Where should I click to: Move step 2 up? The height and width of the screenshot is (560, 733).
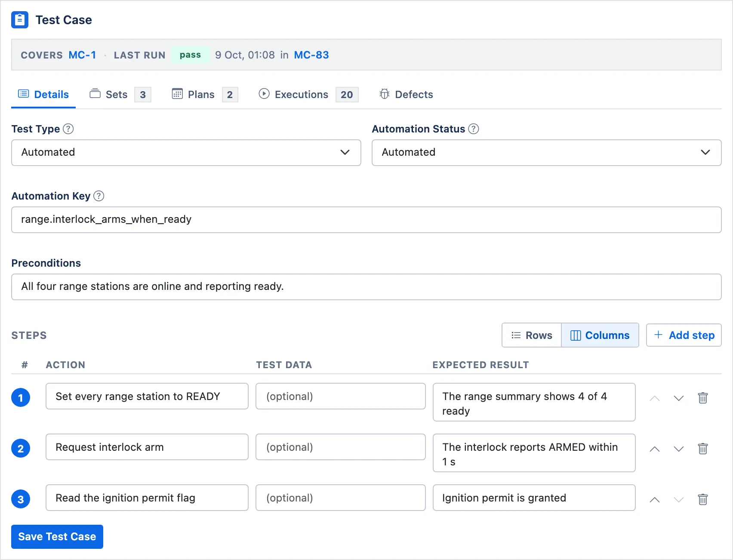coord(655,449)
